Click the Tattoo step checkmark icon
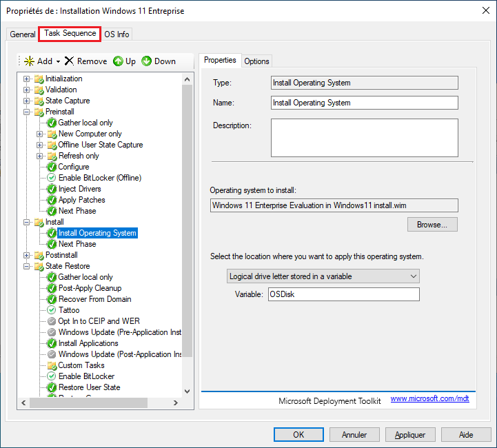497x448 pixels. pyautogui.click(x=52, y=310)
